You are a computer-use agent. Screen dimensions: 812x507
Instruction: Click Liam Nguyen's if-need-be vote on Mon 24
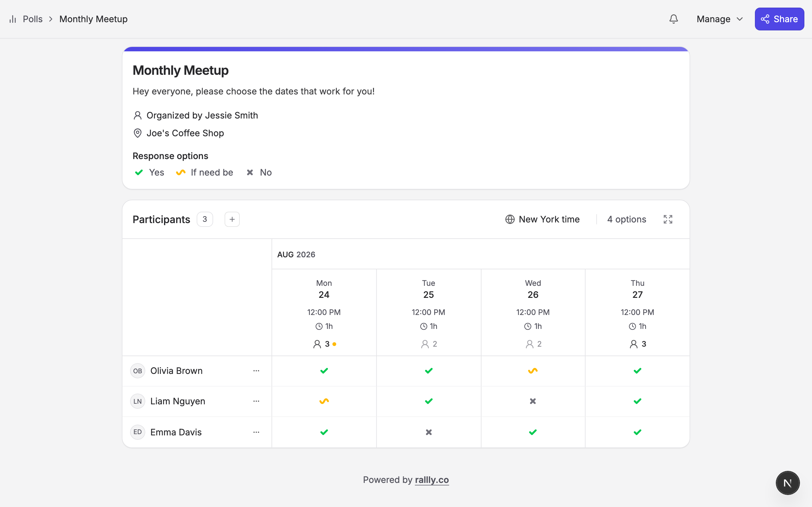tap(324, 401)
